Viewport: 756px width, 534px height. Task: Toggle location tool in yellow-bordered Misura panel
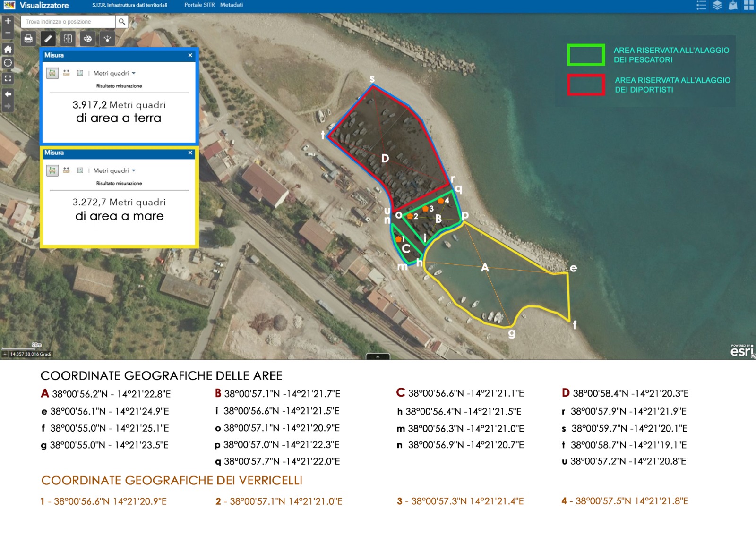80,170
